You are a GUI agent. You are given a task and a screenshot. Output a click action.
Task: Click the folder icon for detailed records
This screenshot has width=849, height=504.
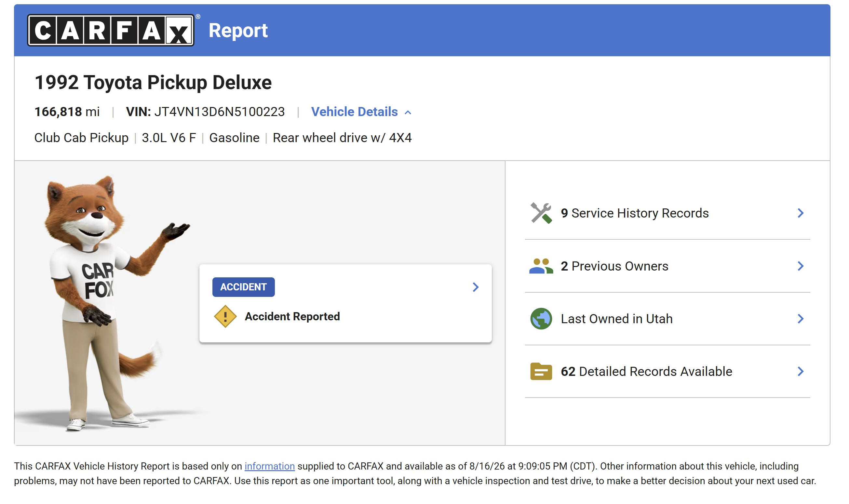(x=541, y=371)
